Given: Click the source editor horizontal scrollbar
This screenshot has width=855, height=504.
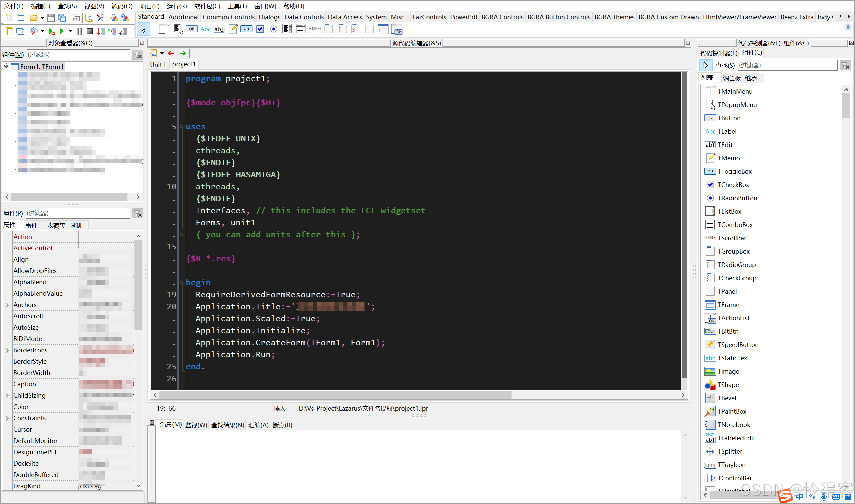Looking at the screenshot, I should click(x=335, y=395).
